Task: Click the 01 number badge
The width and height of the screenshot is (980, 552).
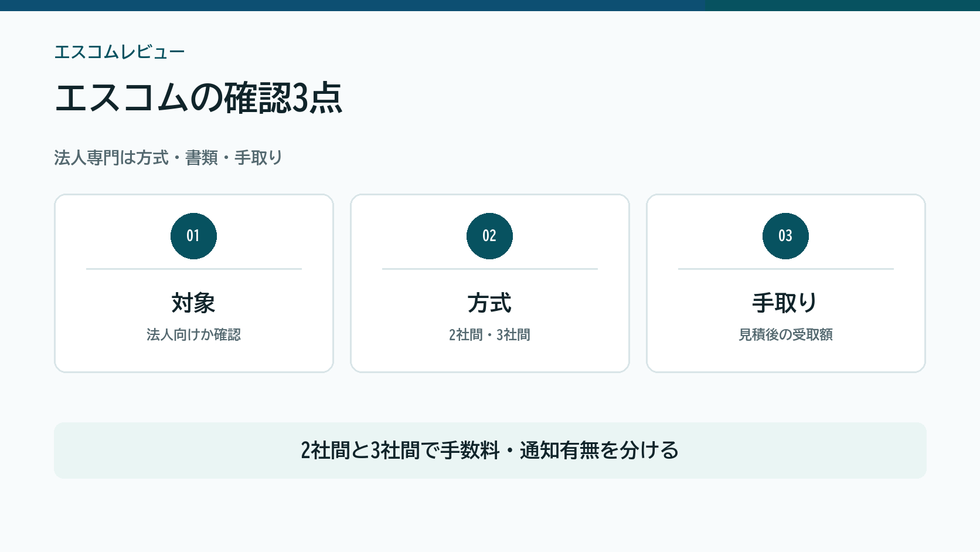Action: (x=193, y=236)
